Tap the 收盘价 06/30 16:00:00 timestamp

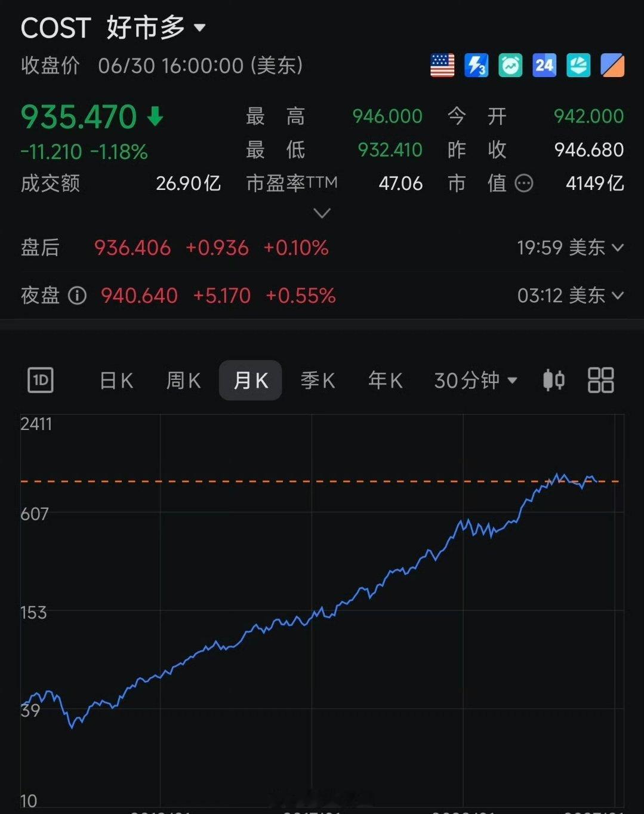162,65
